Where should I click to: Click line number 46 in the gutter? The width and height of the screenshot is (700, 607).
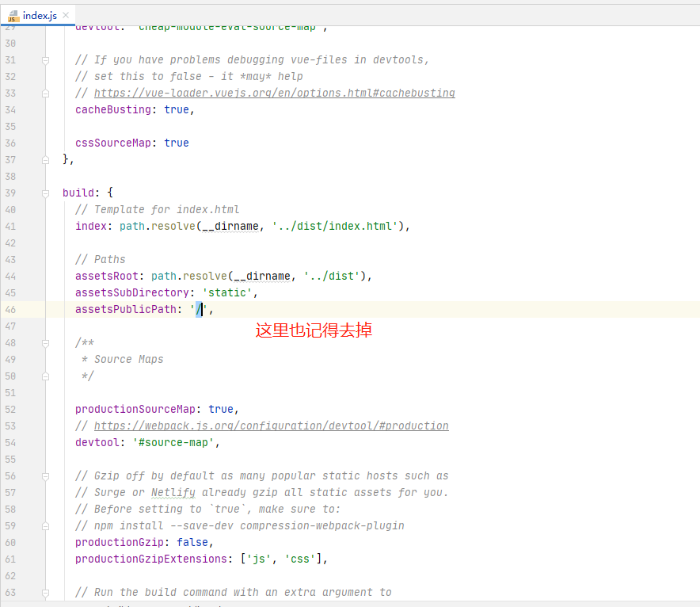pyautogui.click(x=11, y=309)
